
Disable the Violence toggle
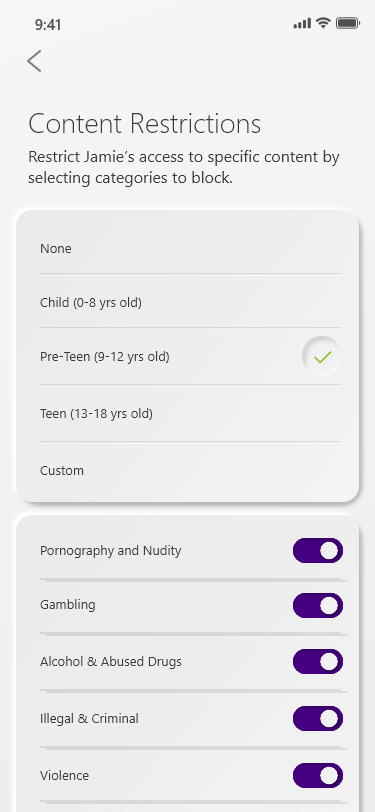click(x=318, y=776)
